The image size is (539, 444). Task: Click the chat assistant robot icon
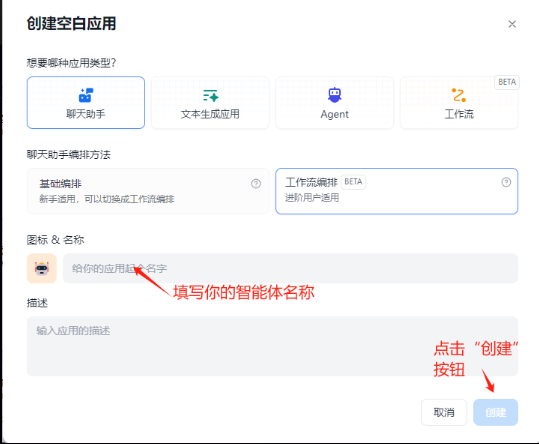86,95
